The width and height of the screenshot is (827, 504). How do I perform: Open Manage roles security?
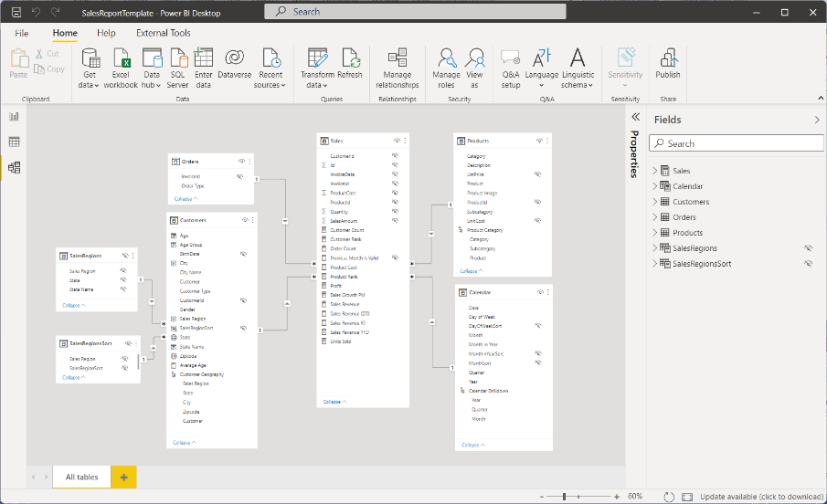(x=446, y=68)
